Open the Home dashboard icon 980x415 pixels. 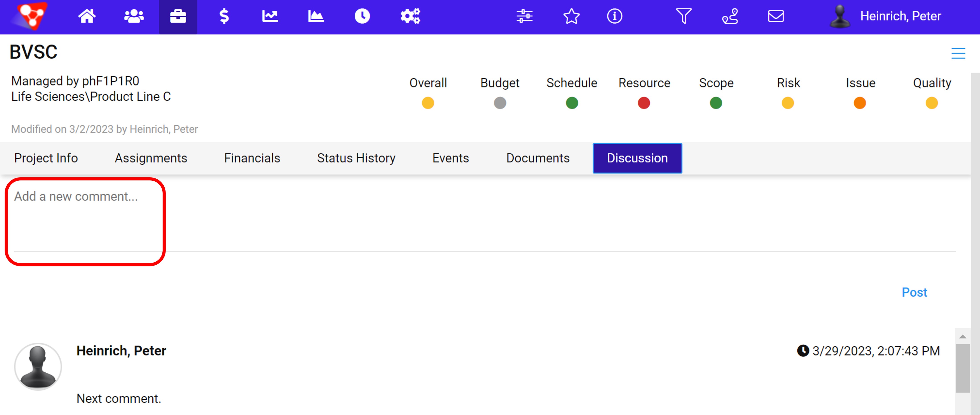coord(87,16)
